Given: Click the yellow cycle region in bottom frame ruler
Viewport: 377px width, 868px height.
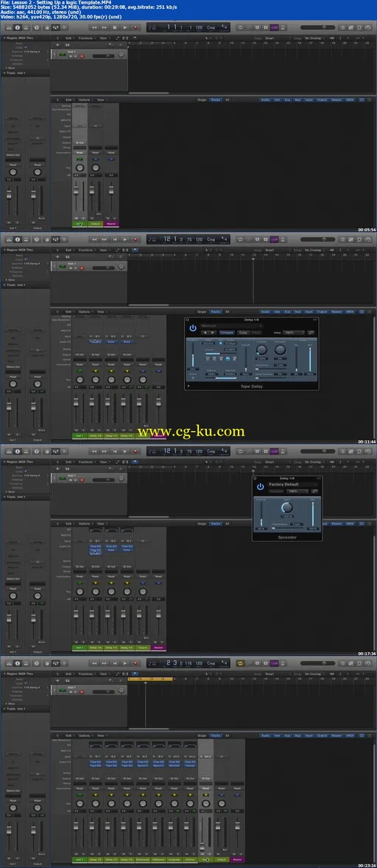Looking at the screenshot, I should click(150, 678).
